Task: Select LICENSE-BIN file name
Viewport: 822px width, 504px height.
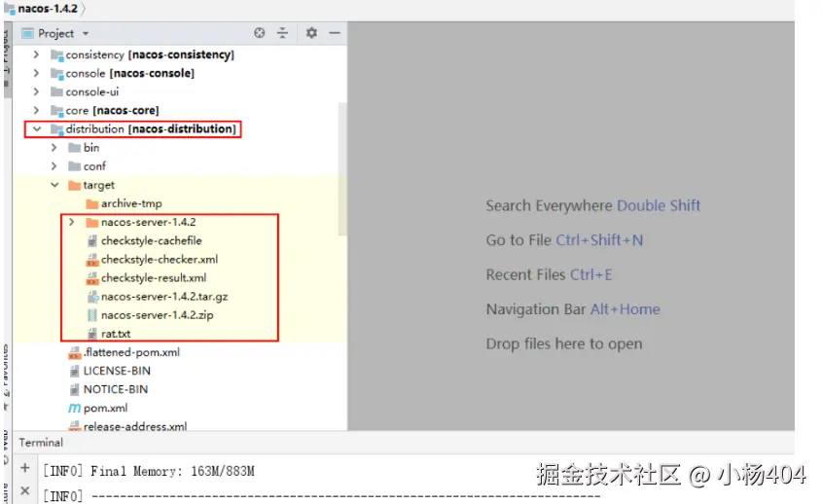Action: tap(117, 371)
